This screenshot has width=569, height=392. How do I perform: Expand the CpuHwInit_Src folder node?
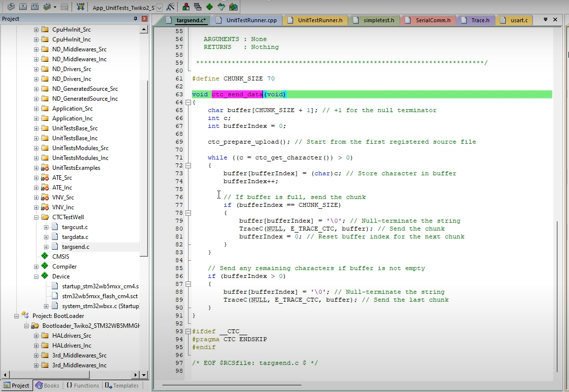pyautogui.click(x=36, y=30)
